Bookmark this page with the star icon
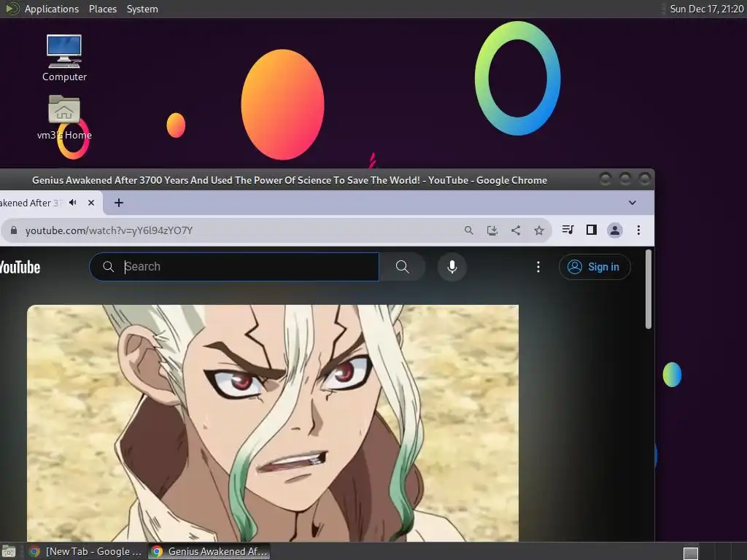Screen dimensions: 747x560 539,230
